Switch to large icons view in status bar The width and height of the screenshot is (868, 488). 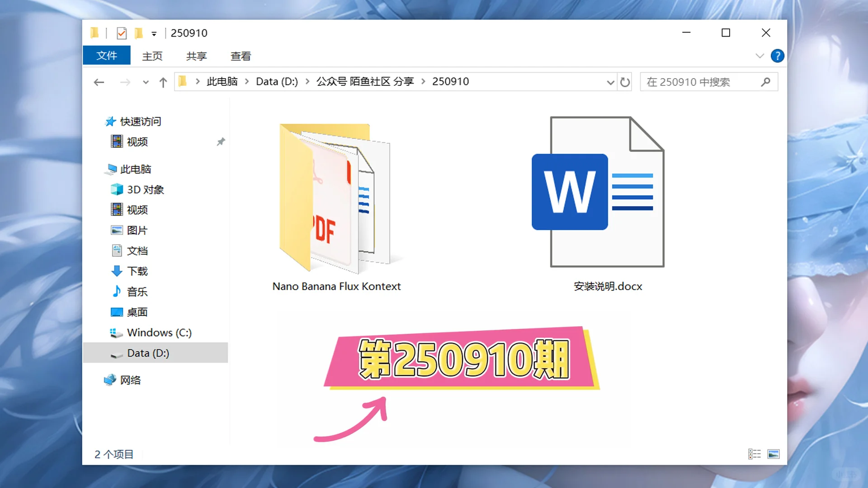click(774, 454)
